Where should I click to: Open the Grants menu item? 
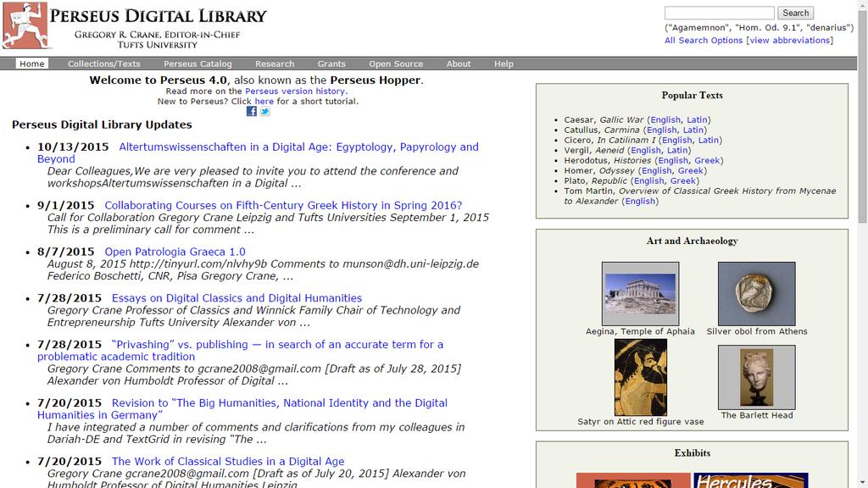[x=331, y=64]
